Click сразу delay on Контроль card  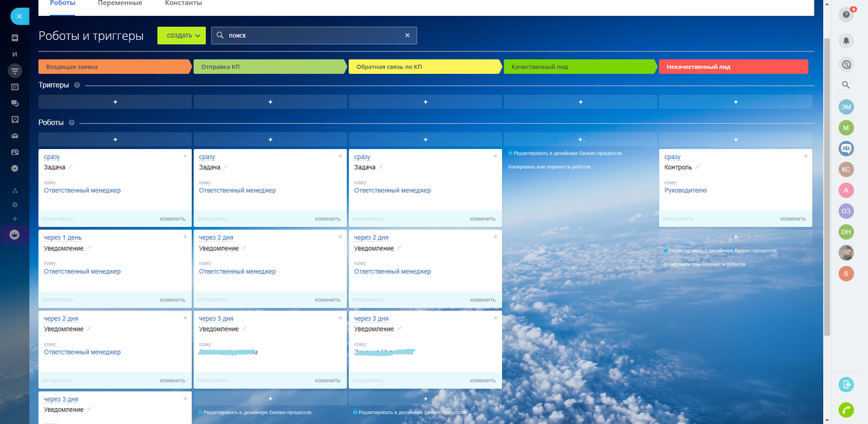point(673,157)
